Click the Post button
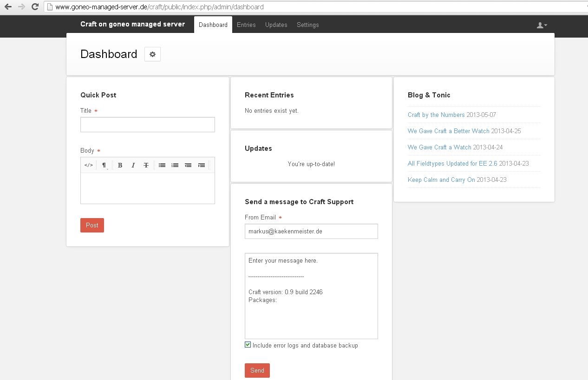This screenshot has width=588, height=380. pyautogui.click(x=92, y=225)
